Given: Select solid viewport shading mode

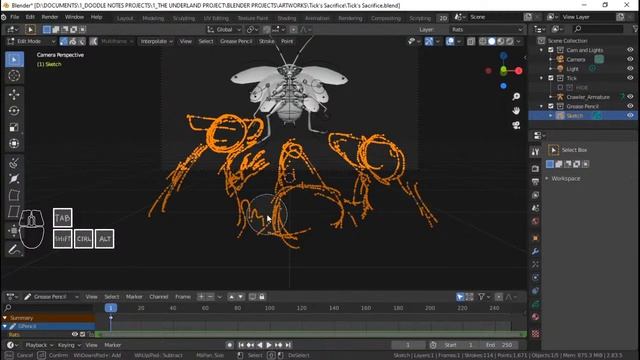Looking at the screenshot, I should [x=492, y=41].
